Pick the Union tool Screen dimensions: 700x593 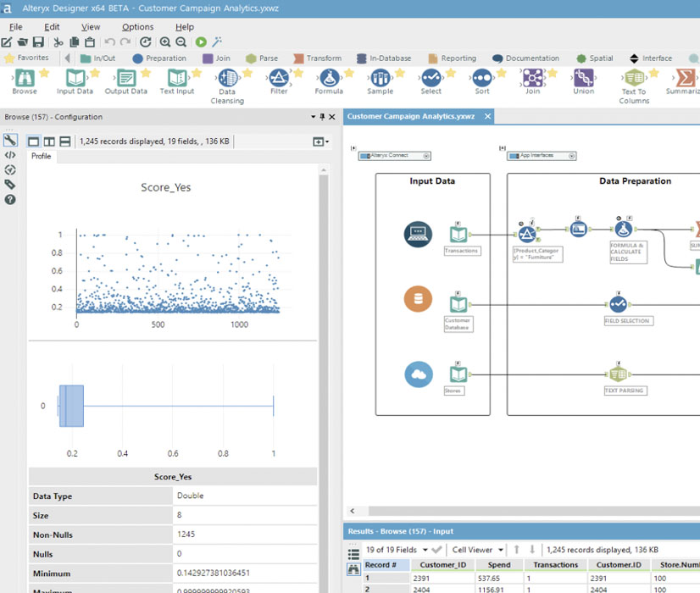point(584,81)
